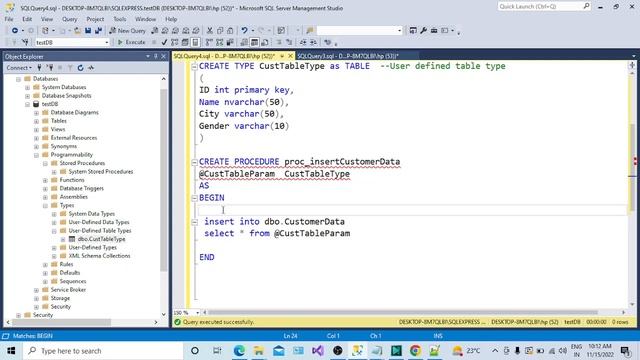Expand the Tables folder under testDB

point(36,121)
